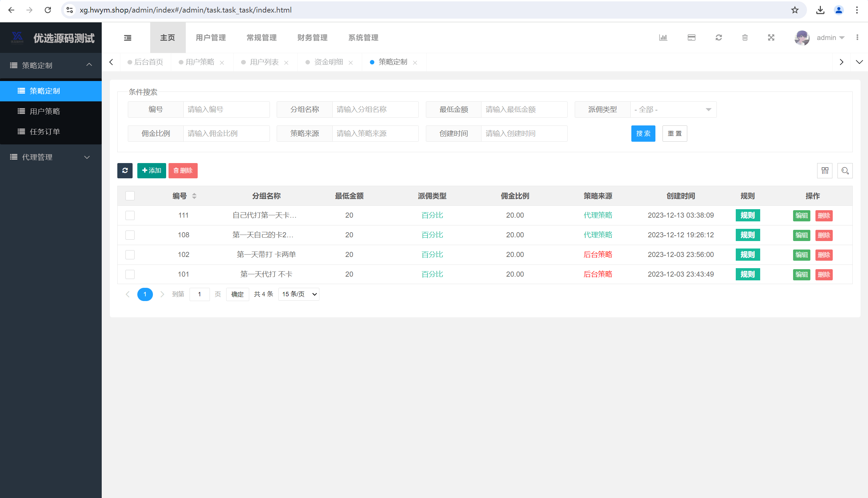
Task: Click the green 添加 button
Action: point(152,170)
